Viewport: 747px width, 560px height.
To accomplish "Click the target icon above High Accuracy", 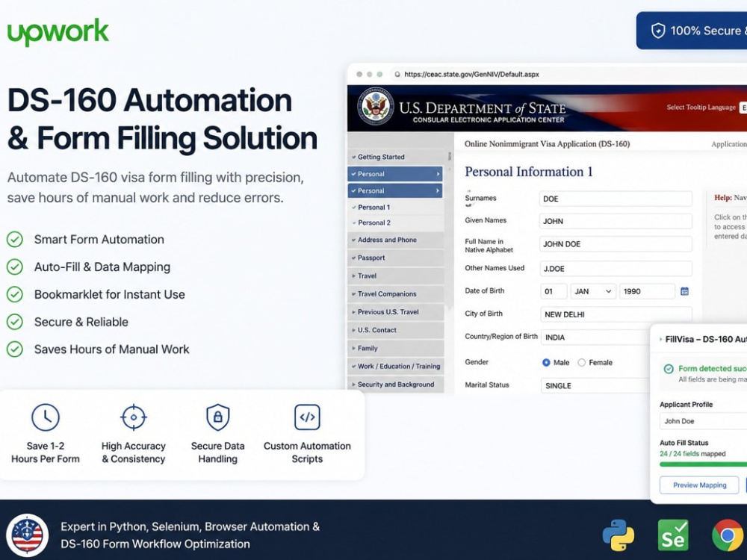I will point(134,417).
